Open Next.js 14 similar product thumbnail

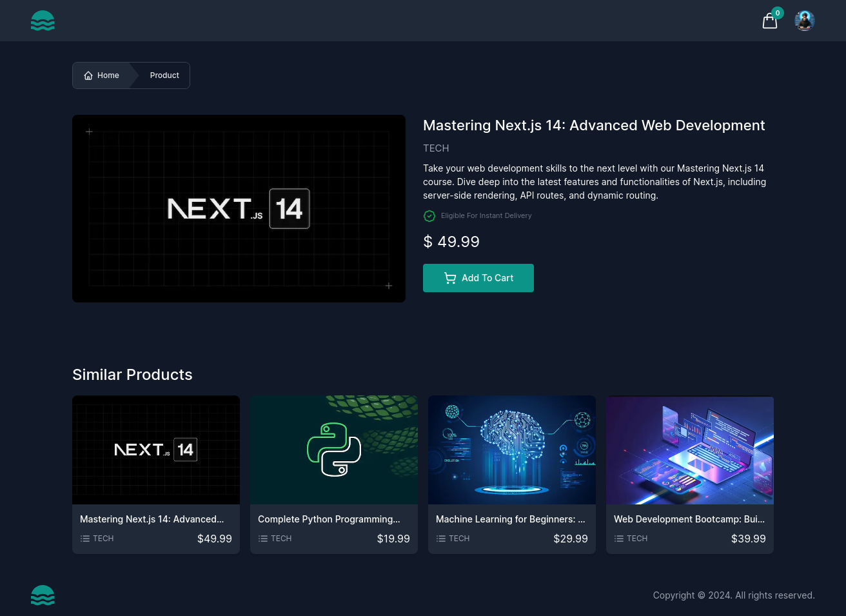(x=156, y=450)
